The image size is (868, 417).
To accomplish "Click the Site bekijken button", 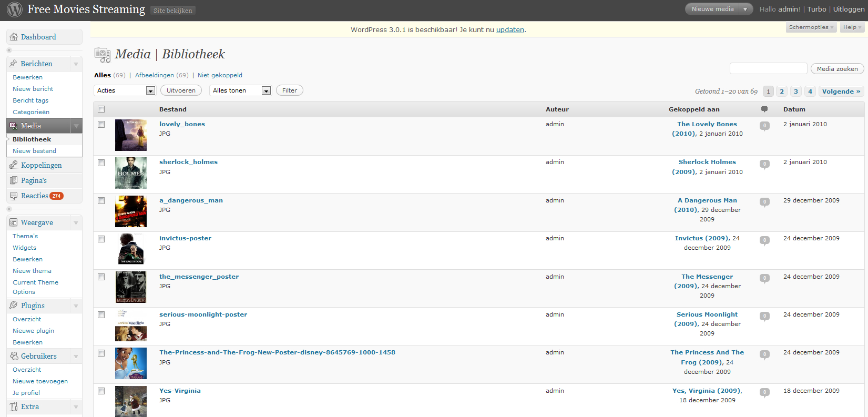I will (173, 10).
